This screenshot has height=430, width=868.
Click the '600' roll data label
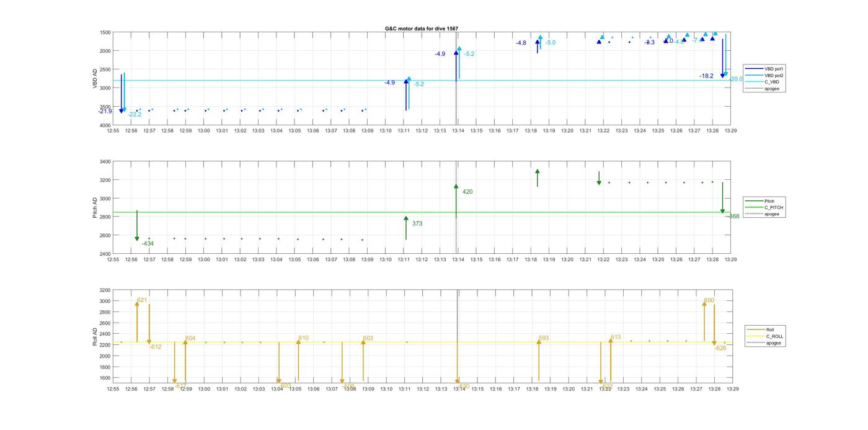(x=709, y=300)
